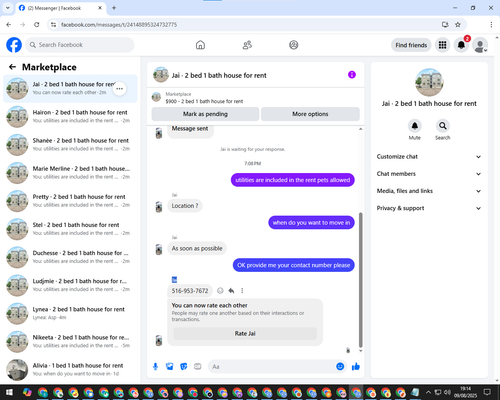Click the back arrow next to Marketplace

click(x=12, y=67)
